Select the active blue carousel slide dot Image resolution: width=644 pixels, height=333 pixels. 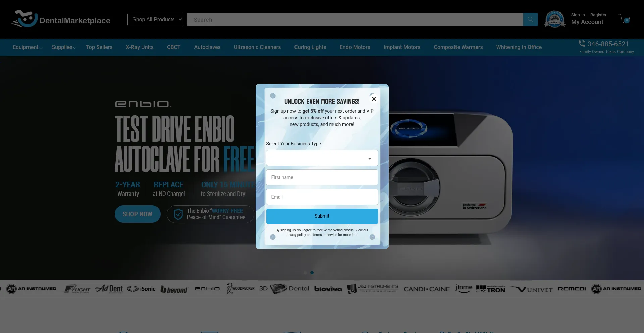(x=312, y=273)
